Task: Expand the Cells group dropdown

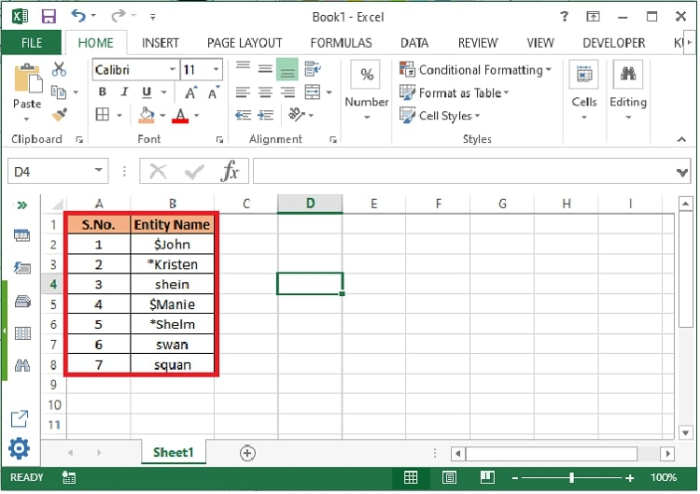Action: tap(584, 117)
